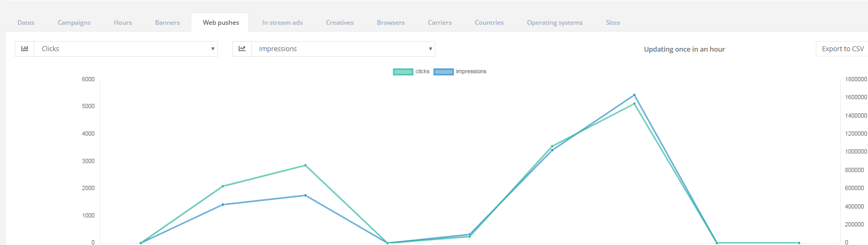Open the Creatives tab

tap(339, 23)
